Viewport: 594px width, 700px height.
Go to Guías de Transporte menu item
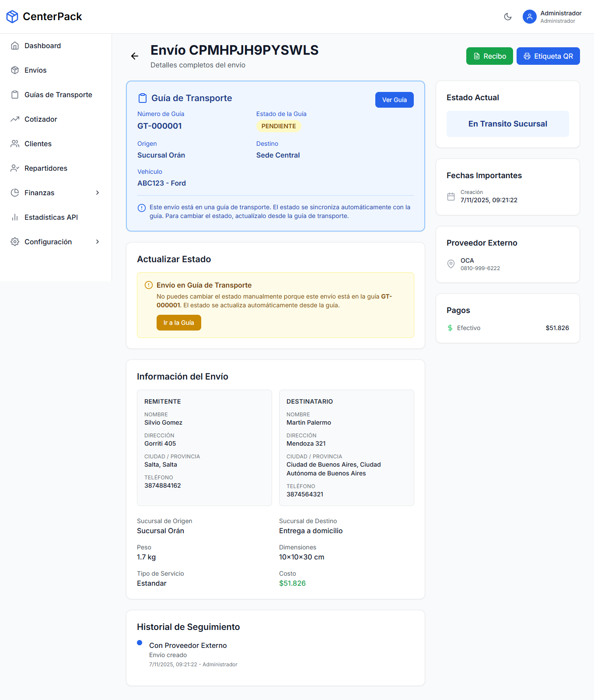point(58,95)
